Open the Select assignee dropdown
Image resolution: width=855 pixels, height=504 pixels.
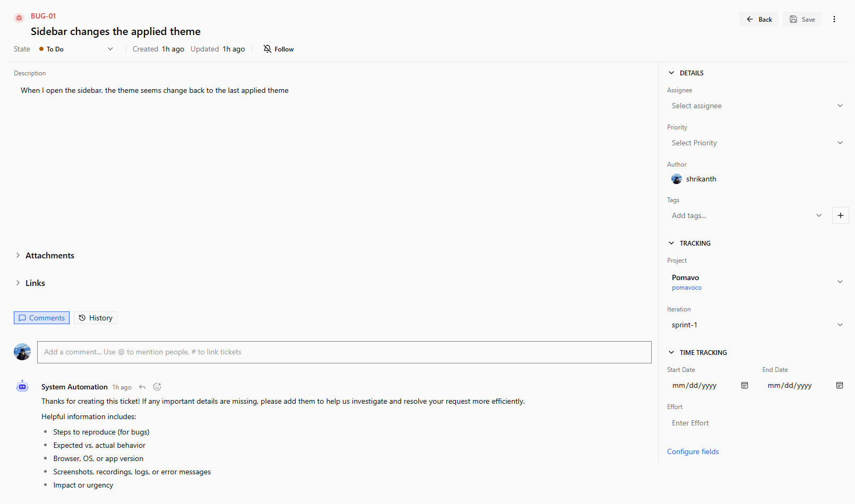click(x=757, y=106)
